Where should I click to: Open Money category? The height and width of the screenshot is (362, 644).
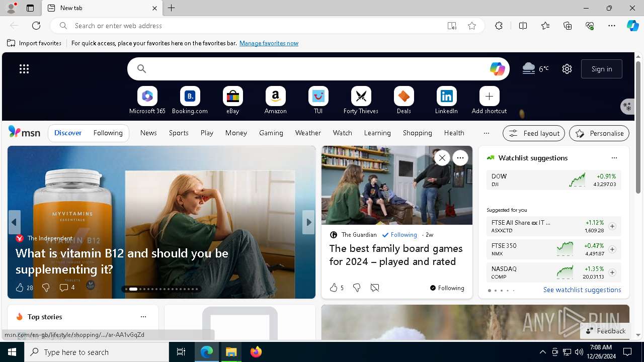[236, 133]
